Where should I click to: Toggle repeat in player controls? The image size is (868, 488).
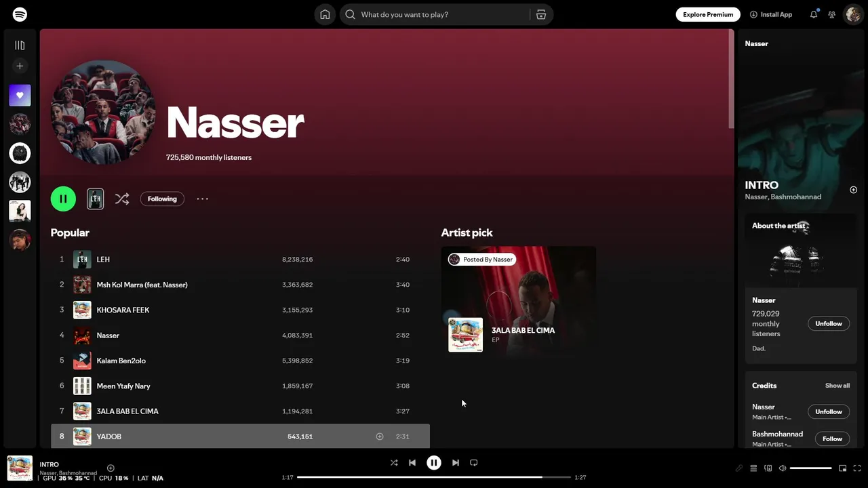pyautogui.click(x=474, y=463)
